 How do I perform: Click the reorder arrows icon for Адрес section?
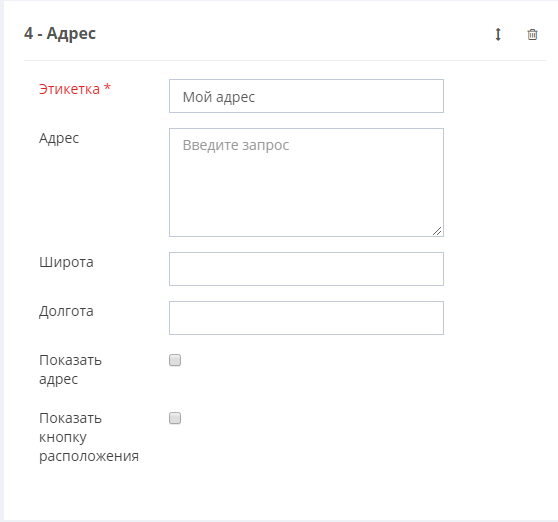pos(498,35)
